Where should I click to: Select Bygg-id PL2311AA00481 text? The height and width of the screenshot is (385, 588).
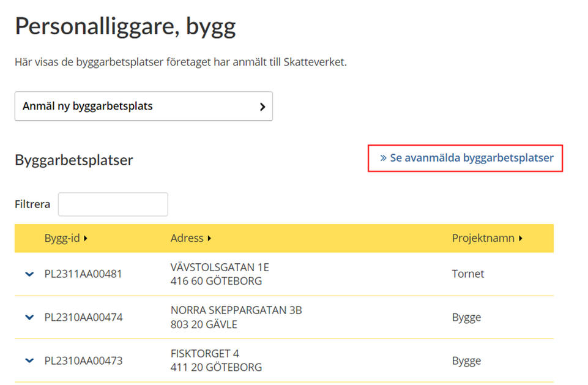tap(83, 274)
